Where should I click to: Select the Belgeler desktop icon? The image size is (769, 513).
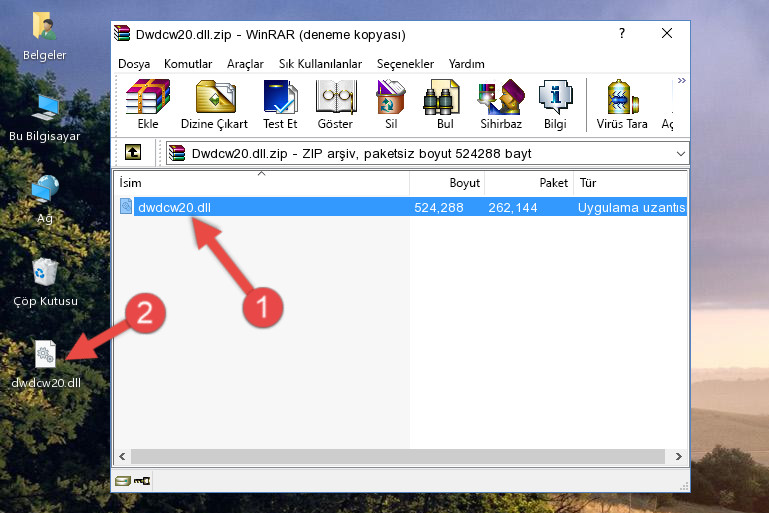coord(44,37)
